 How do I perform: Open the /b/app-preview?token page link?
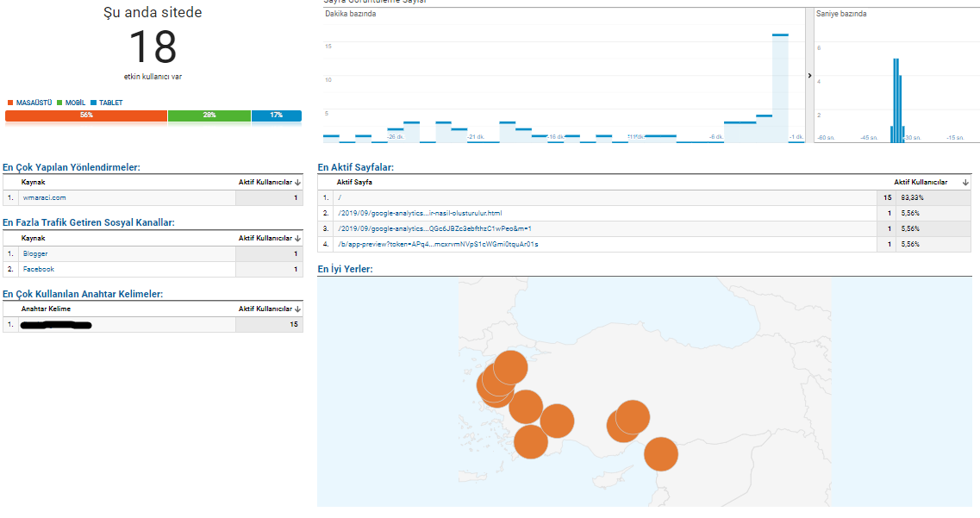click(438, 244)
